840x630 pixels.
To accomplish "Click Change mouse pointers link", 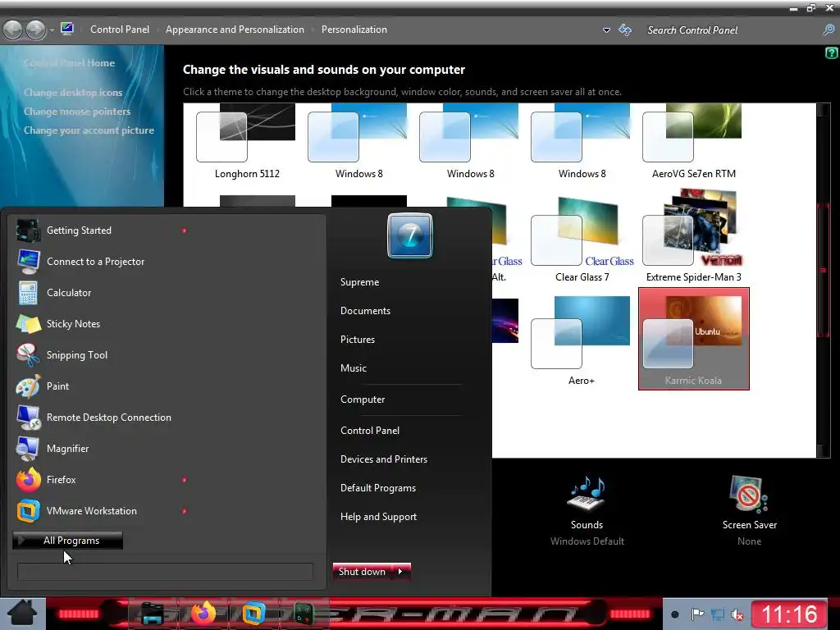I will [77, 112].
